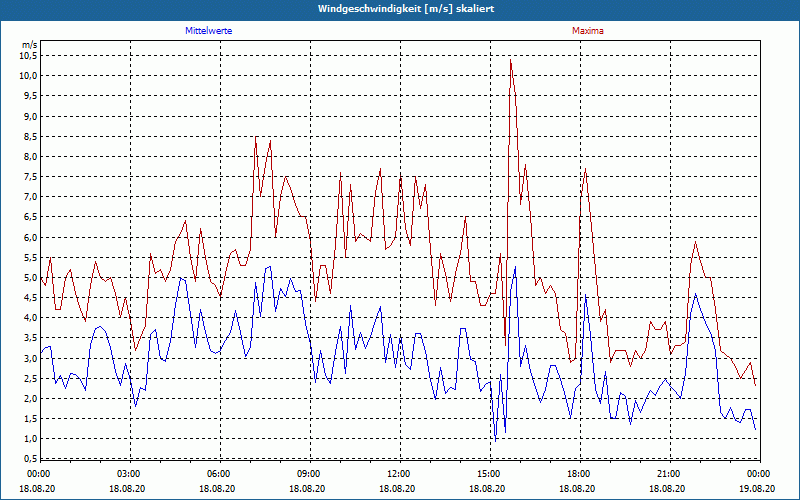Select the 3,5 y-axis value
Image resolution: width=800 pixels, height=500 pixels.
[31, 338]
